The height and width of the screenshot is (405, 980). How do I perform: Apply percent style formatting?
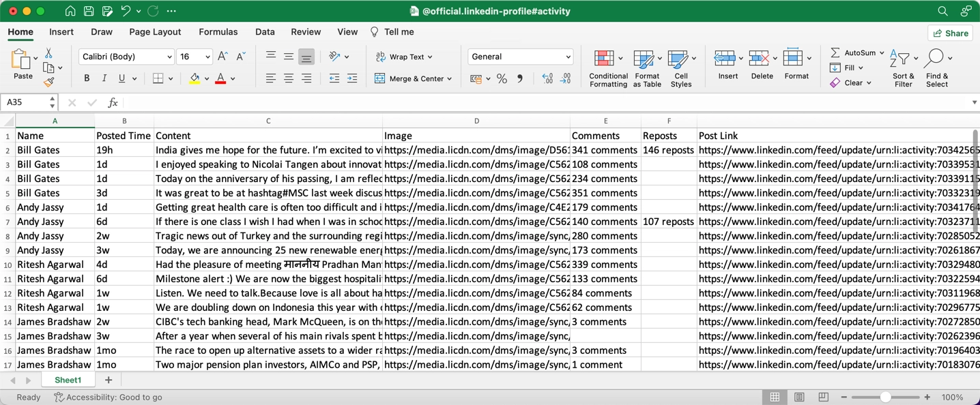coord(502,79)
